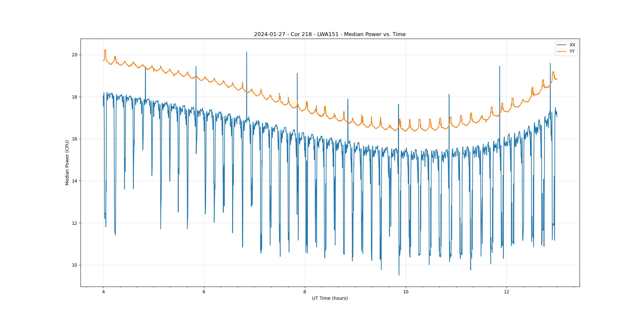Click the lowest blue XX dip below 10
Image resolution: width=644 pixels, height=322 pixels.
coord(399,275)
